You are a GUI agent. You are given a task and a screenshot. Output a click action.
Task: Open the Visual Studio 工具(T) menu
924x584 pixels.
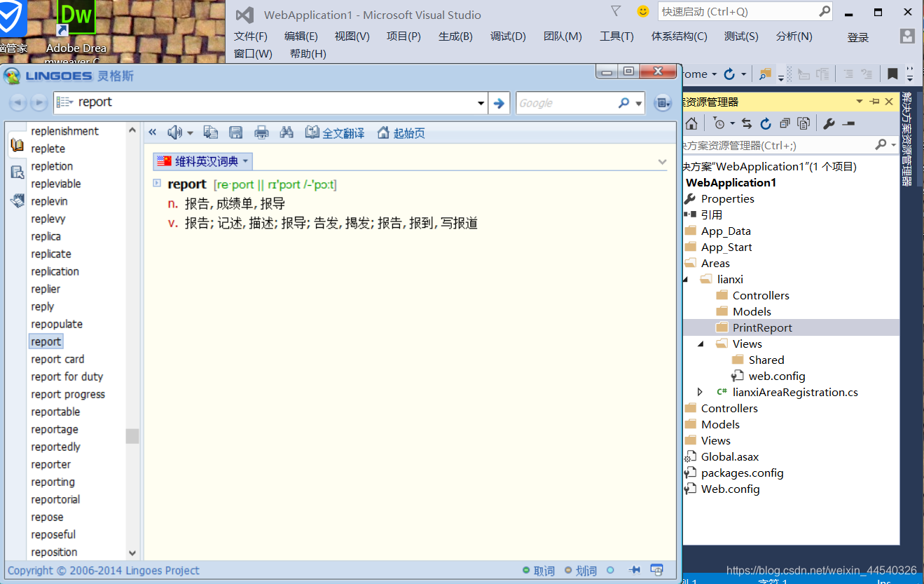coord(616,36)
